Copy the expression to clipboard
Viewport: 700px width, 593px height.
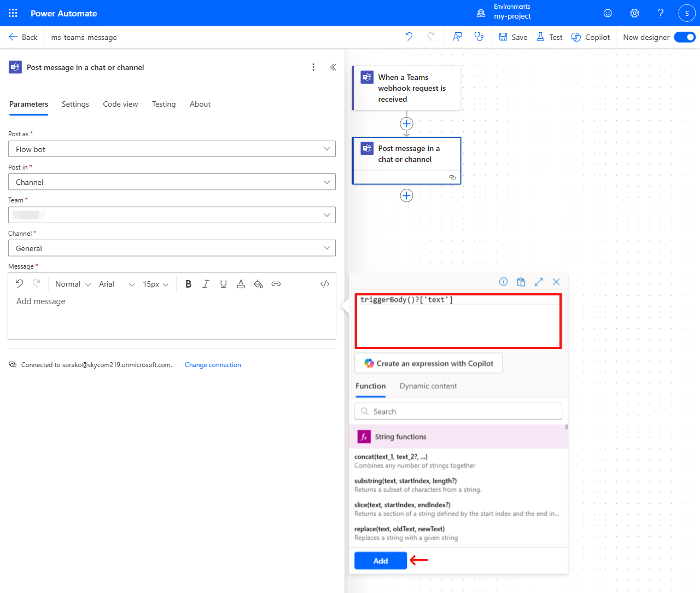[x=521, y=281]
